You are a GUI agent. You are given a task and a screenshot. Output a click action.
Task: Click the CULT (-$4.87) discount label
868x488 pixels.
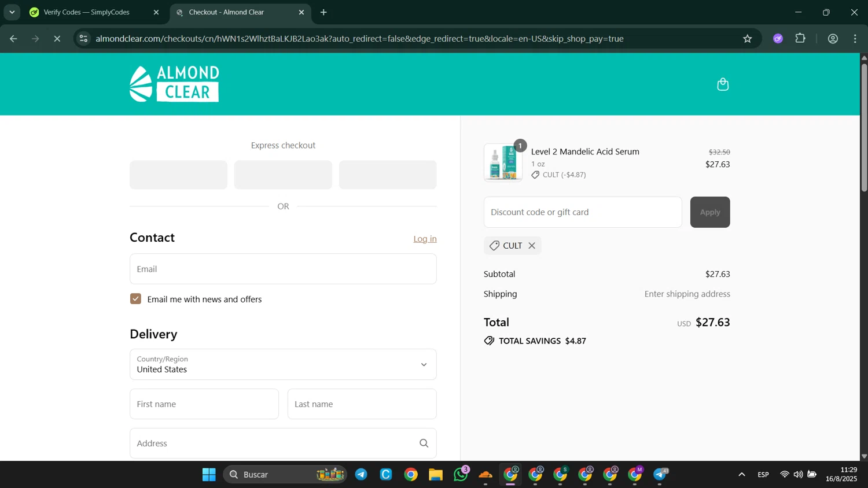(x=564, y=175)
